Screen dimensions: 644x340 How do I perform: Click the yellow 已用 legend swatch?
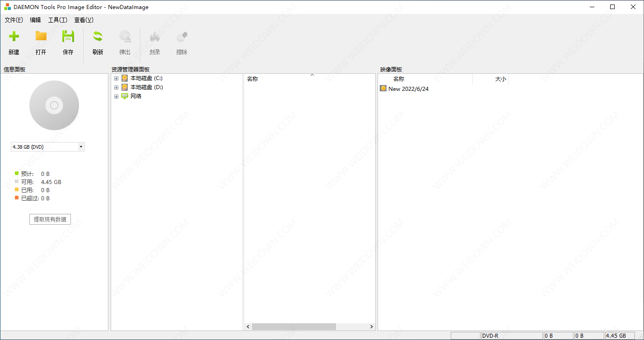coord(17,189)
